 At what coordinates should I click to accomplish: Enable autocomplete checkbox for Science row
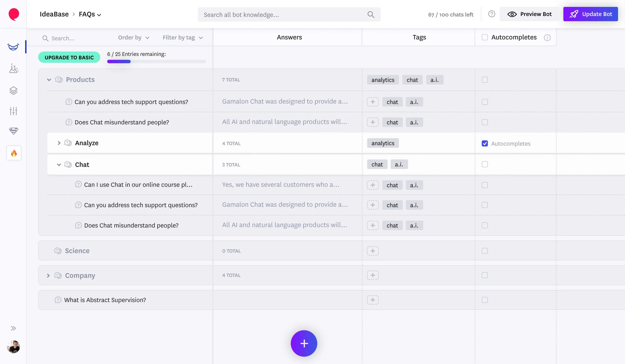pos(484,251)
